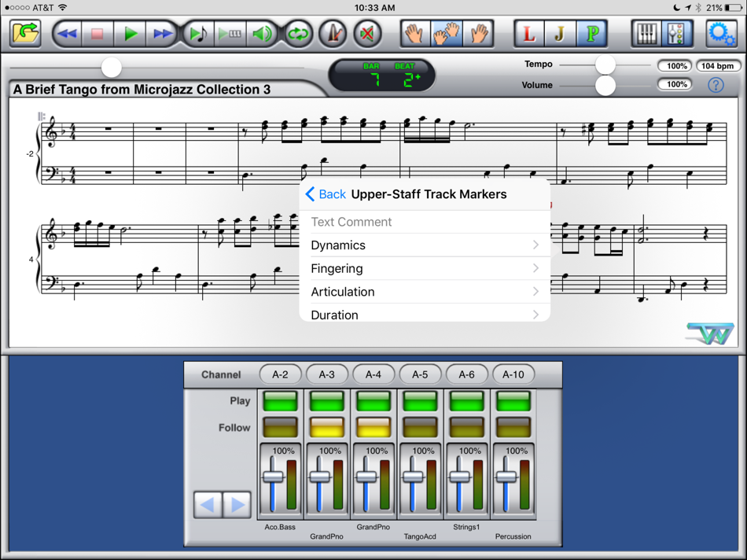Expand the Fingering row chevron
Screen dimensions: 747x560
coord(536,268)
